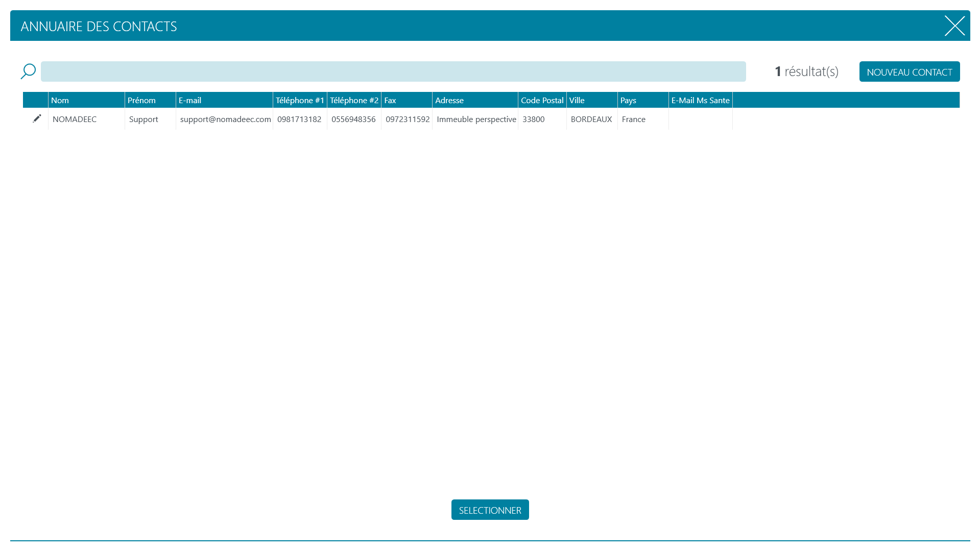Click the BORDEAUX city cell
The image size is (980, 551).
pos(592,119)
